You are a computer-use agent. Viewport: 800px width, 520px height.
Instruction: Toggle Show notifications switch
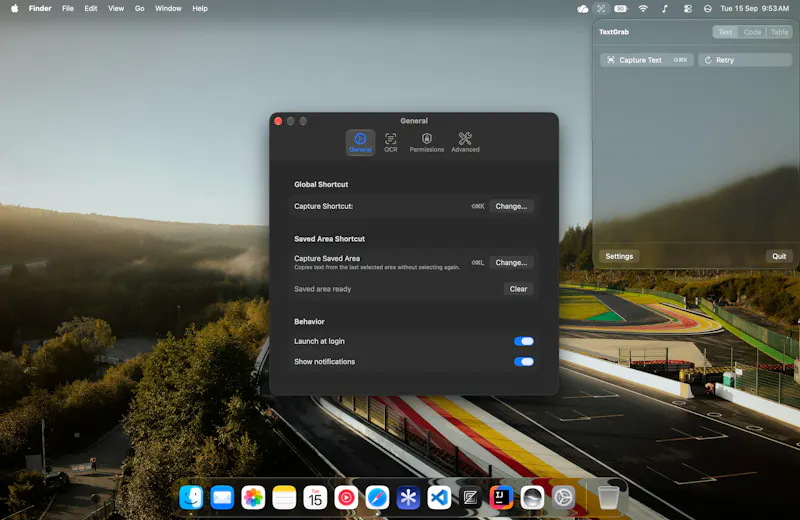[x=524, y=361]
